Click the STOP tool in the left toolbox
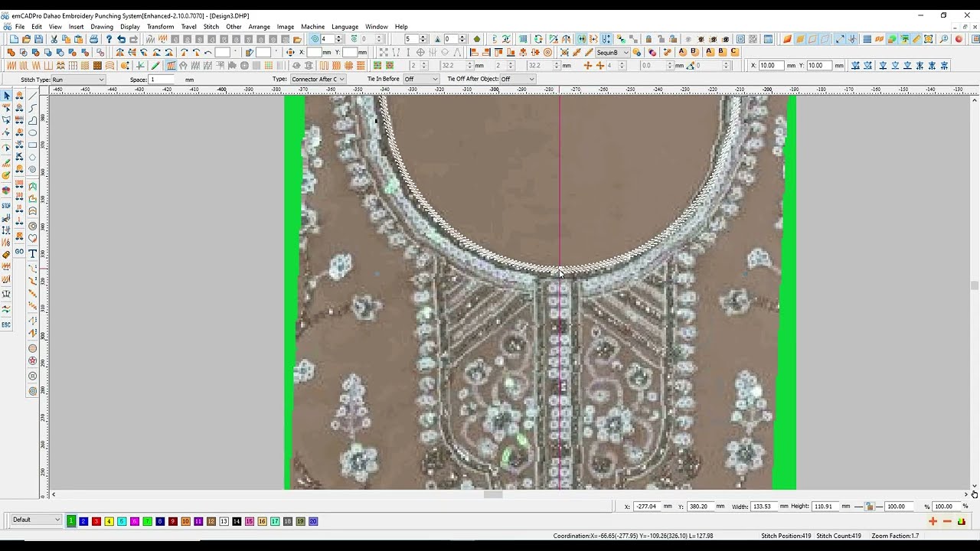 pyautogui.click(x=6, y=206)
